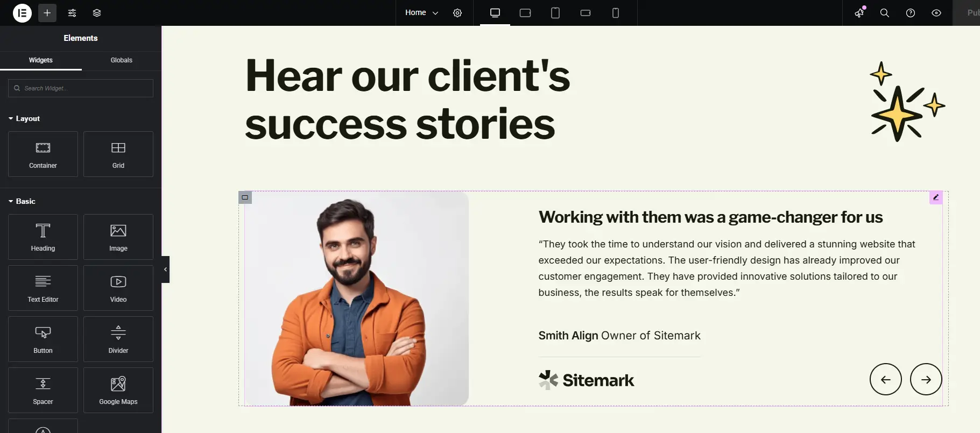Select the Sitemark logo image

pos(586,380)
